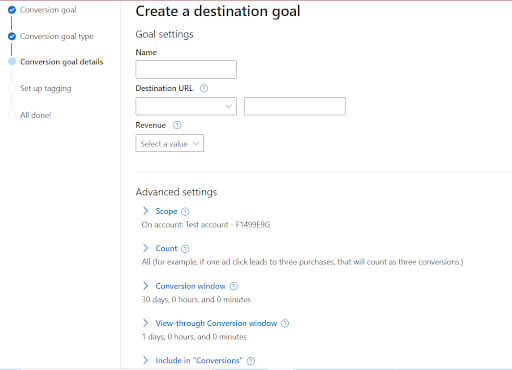This screenshot has width=512, height=370.
Task: Select the All done! step
Action: click(36, 115)
